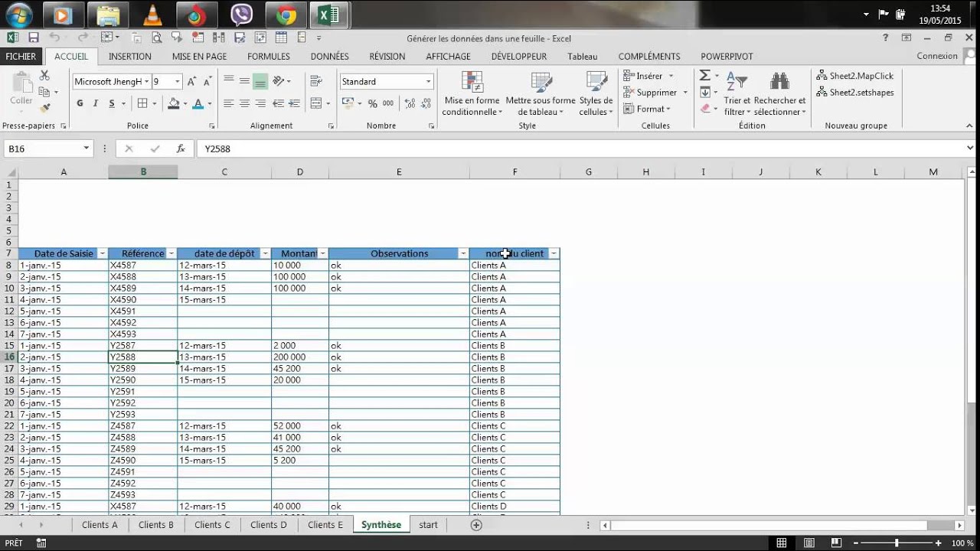Click the eraser Clear icon
Viewport: 980px width, 551px height.
(x=705, y=108)
